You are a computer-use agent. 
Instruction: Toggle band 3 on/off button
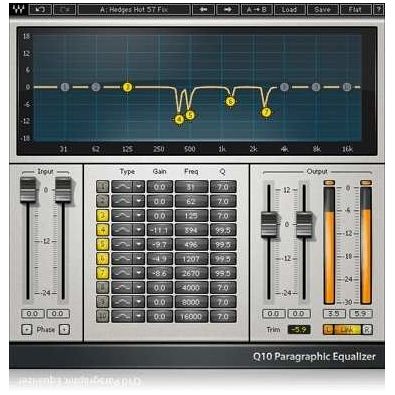103,216
